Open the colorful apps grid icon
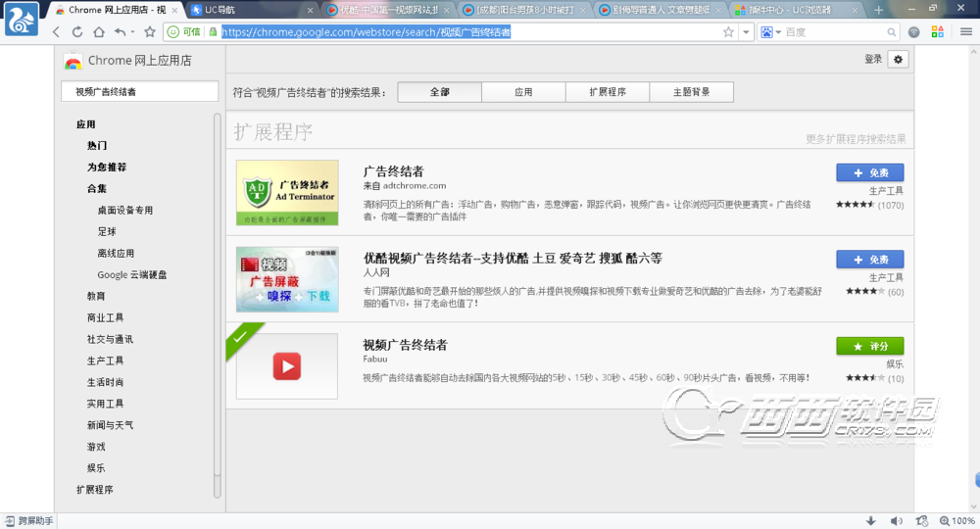 click(938, 32)
